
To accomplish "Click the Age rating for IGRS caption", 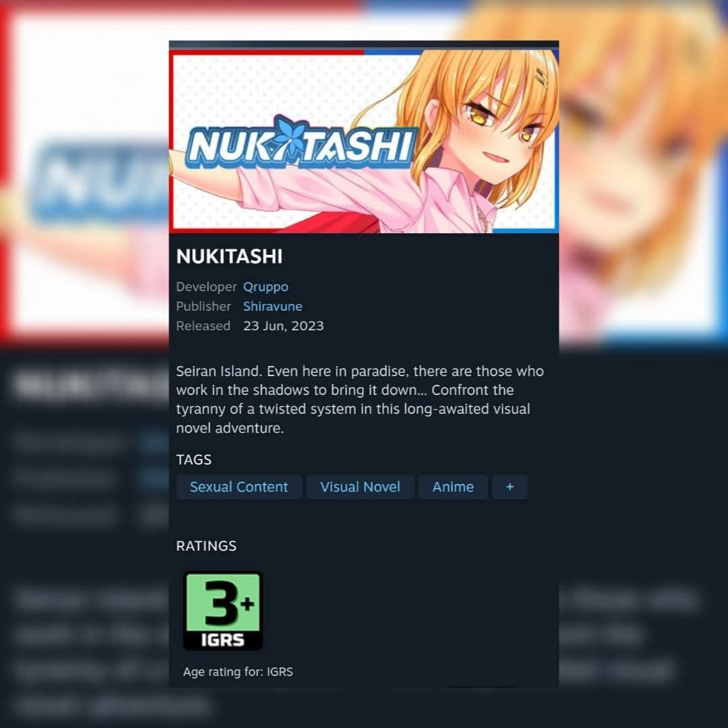I will tap(238, 672).
